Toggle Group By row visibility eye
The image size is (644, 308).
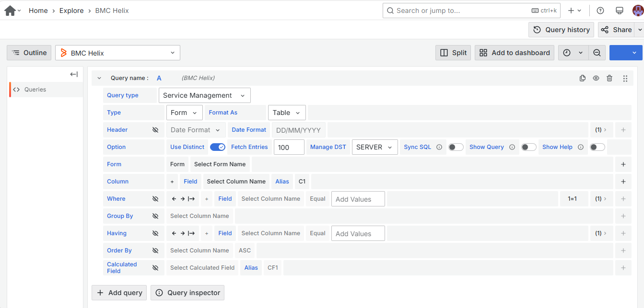pos(155,216)
